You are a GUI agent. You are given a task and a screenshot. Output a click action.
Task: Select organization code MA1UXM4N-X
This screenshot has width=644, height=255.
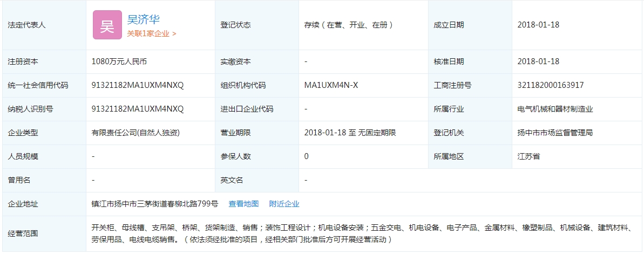(331, 85)
